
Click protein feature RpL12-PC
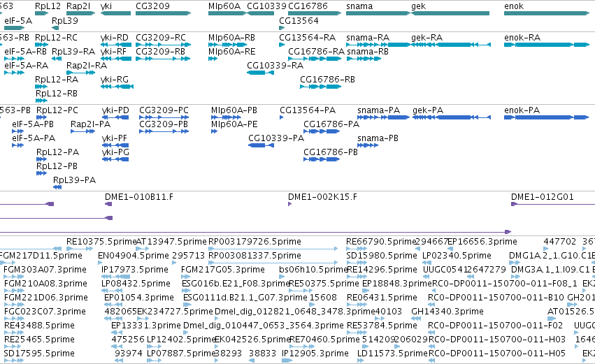(x=42, y=117)
